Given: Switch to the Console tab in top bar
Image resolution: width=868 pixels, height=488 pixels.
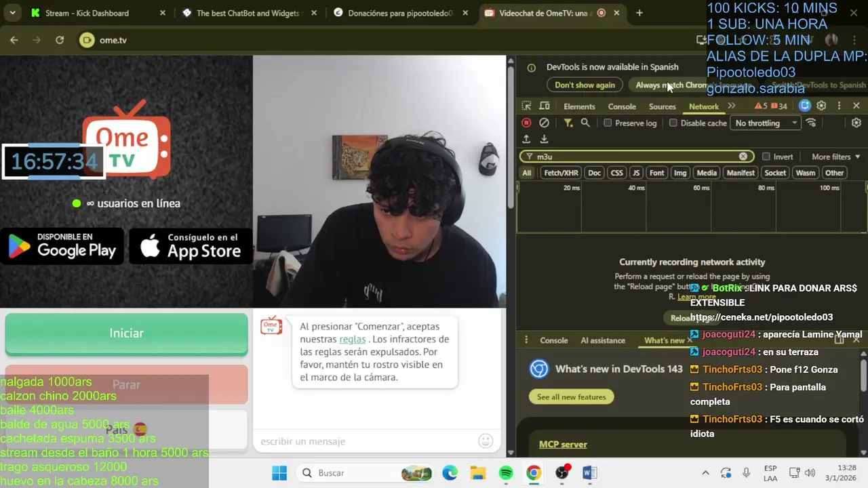Looking at the screenshot, I should (622, 106).
